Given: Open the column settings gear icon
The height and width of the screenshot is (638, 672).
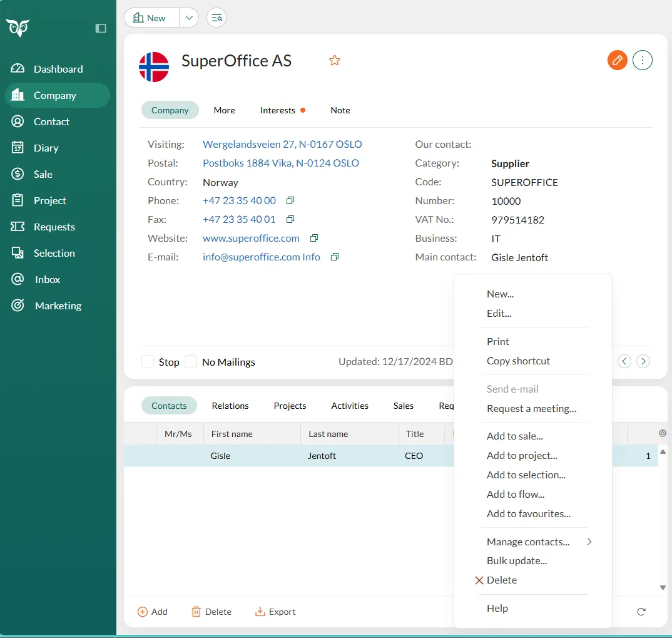Looking at the screenshot, I should coord(663,433).
